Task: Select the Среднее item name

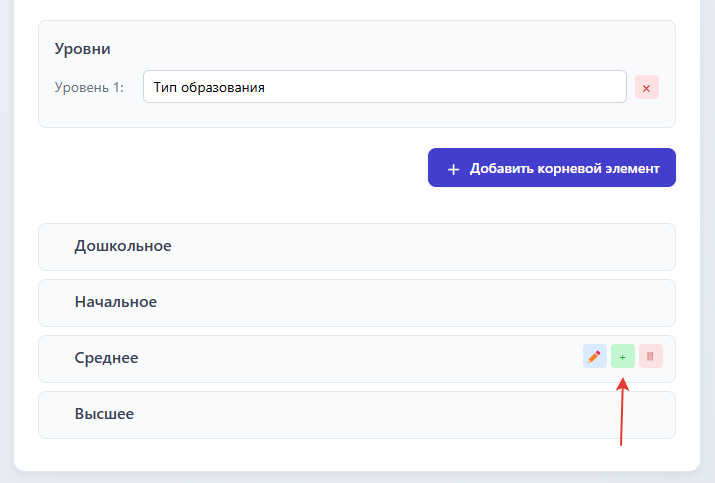Action: (106, 358)
